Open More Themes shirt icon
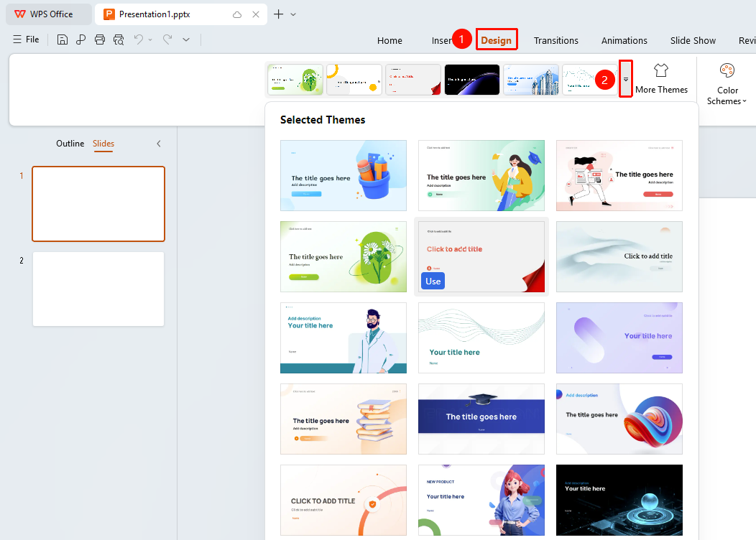Screen dimensions: 756x540 pyautogui.click(x=661, y=70)
